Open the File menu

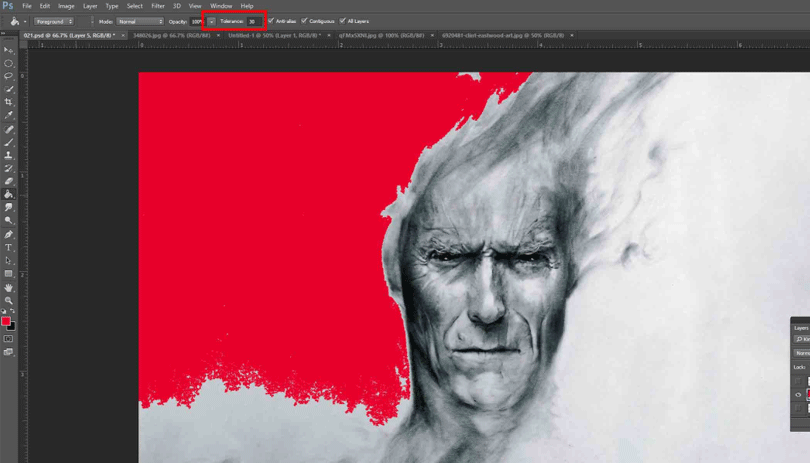[27, 6]
